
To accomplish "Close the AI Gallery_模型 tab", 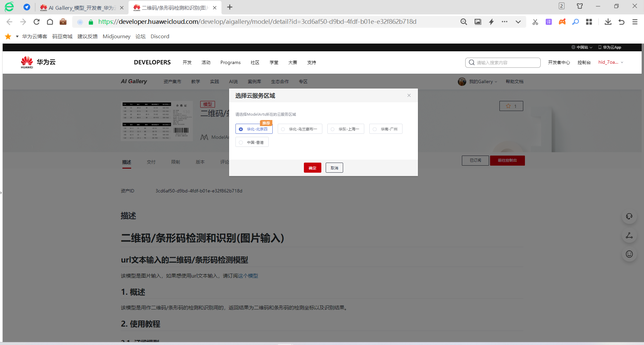I will coord(122,8).
